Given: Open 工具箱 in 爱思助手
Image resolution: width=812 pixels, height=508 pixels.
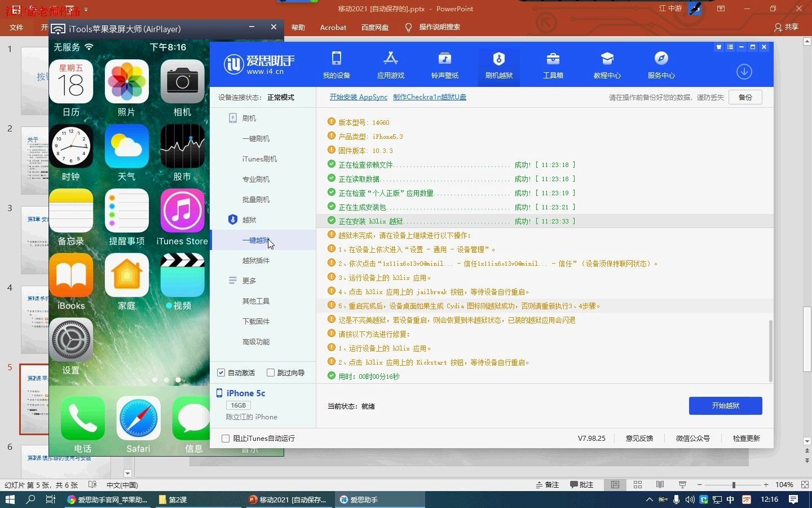Looking at the screenshot, I should tap(553, 65).
